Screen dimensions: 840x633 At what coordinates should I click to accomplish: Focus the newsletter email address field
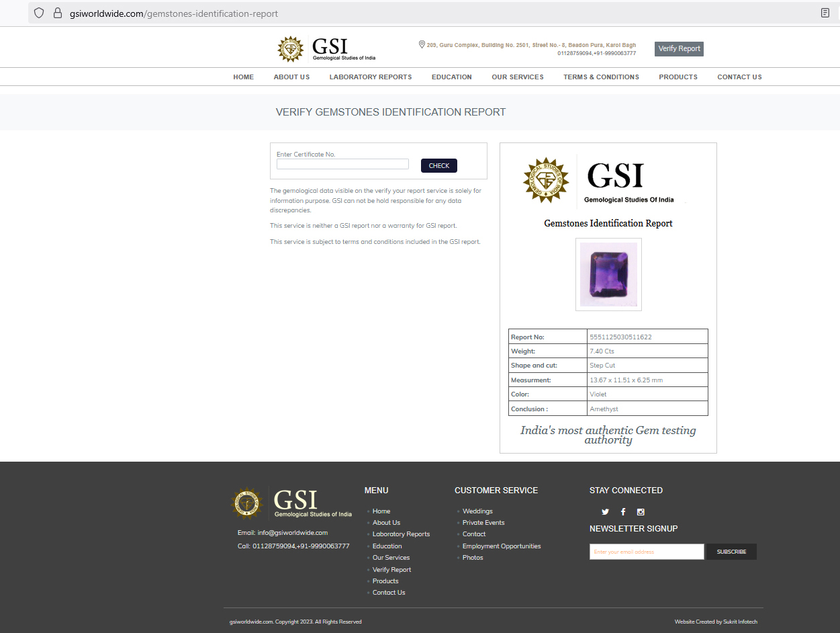tap(647, 552)
